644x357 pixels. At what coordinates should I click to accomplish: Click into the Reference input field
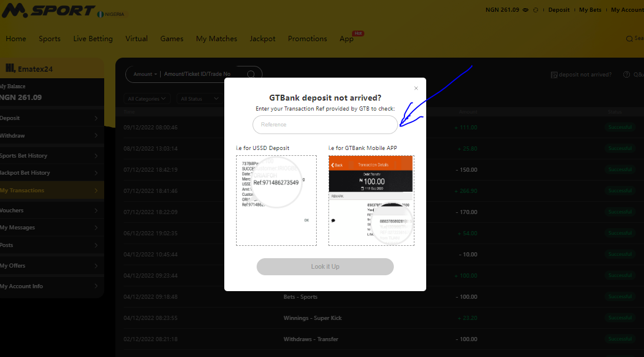325,125
